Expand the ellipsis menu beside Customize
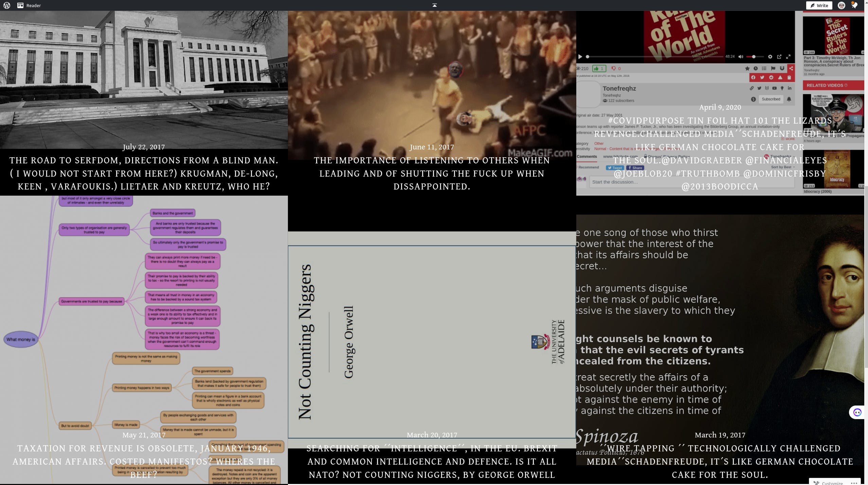Screen dimensions: 868x485 click(x=855, y=483)
